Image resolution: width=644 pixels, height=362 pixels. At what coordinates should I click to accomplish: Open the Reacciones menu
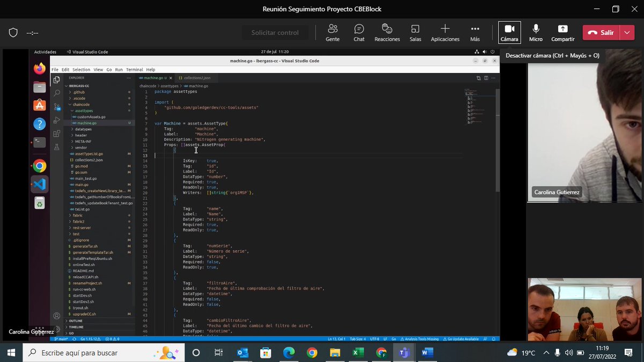point(387,32)
